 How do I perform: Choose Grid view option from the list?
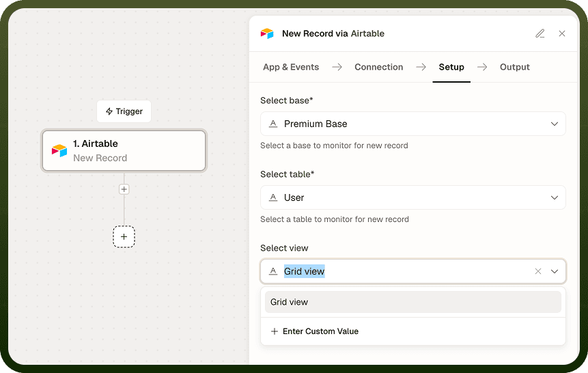point(413,302)
